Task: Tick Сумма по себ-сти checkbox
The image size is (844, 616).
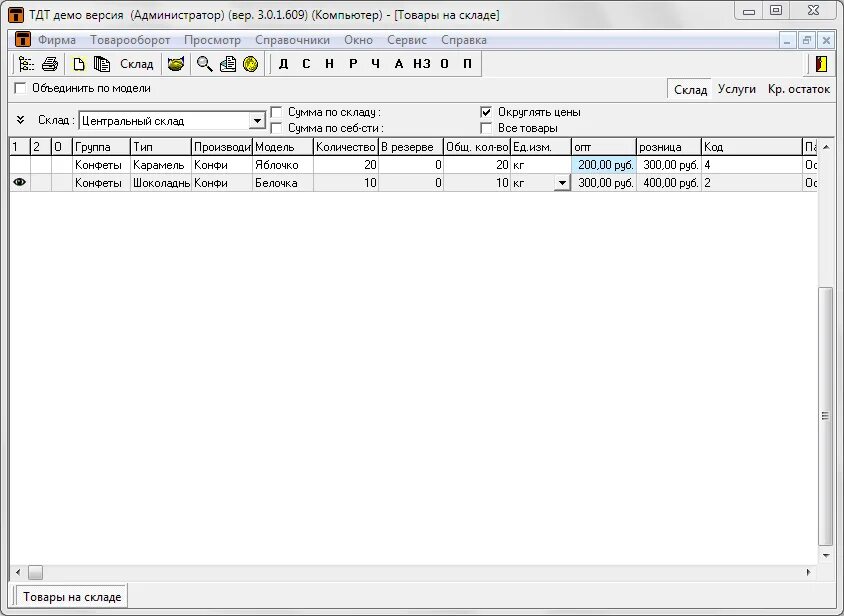Action: click(276, 128)
